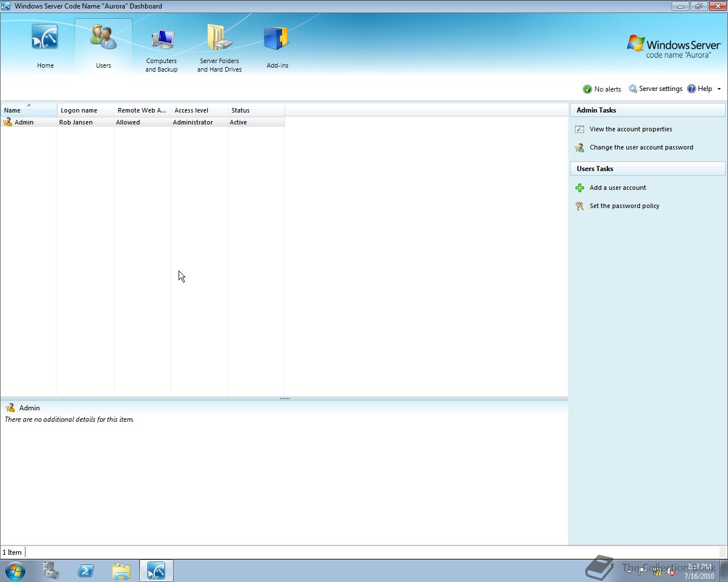The image size is (728, 582).
Task: Sort the list by Name column
Action: pos(29,110)
